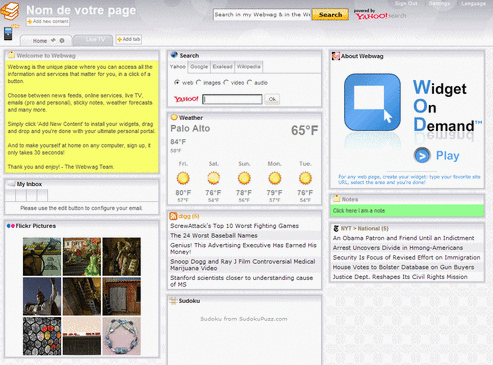493x365 pixels.
Task: Select the audio radio option
Action: [x=250, y=82]
